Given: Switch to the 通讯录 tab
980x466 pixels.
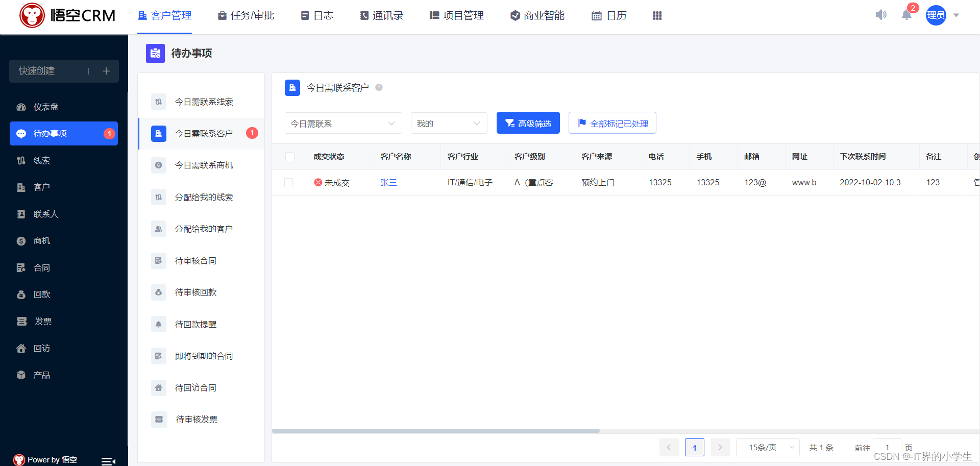Looking at the screenshot, I should pos(381,16).
